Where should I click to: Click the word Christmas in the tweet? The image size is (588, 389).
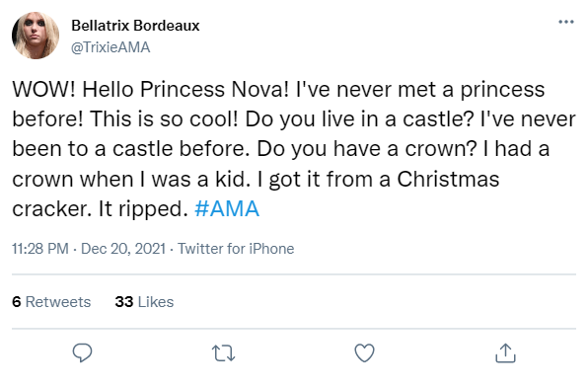tap(448, 179)
